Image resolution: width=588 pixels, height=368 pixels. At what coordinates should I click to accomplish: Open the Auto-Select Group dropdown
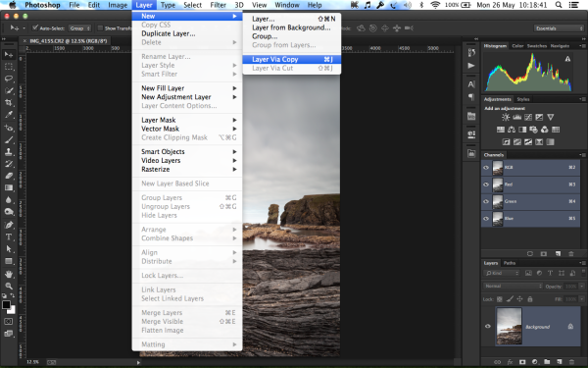(80, 28)
